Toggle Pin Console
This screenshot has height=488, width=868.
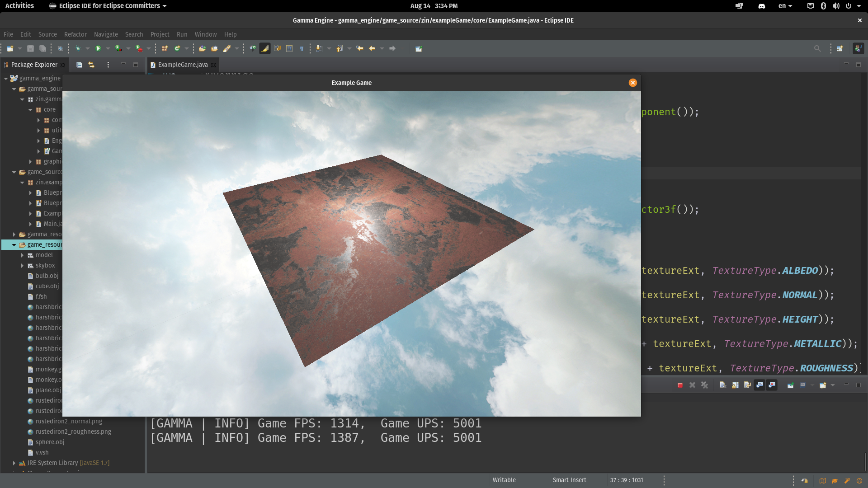click(x=790, y=385)
